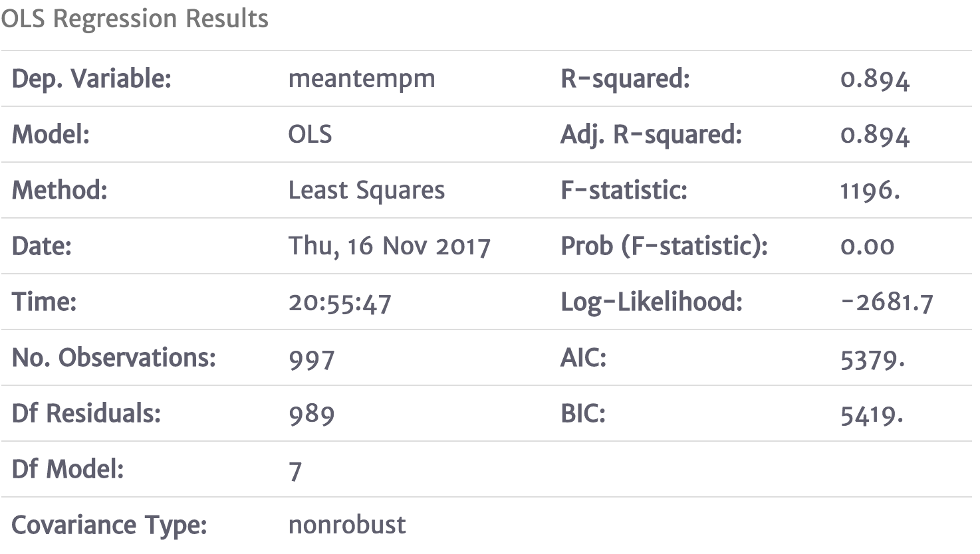Image resolution: width=980 pixels, height=554 pixels.
Task: Click the meantempm value
Action: coord(362,79)
